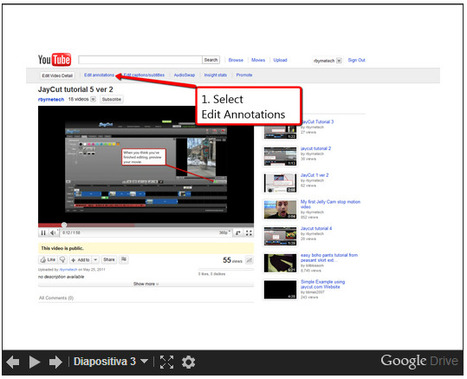The height and width of the screenshot is (379, 467).
Task: Click the JayCut tutorial 5 ver 2 title
Action: pyautogui.click(x=75, y=89)
